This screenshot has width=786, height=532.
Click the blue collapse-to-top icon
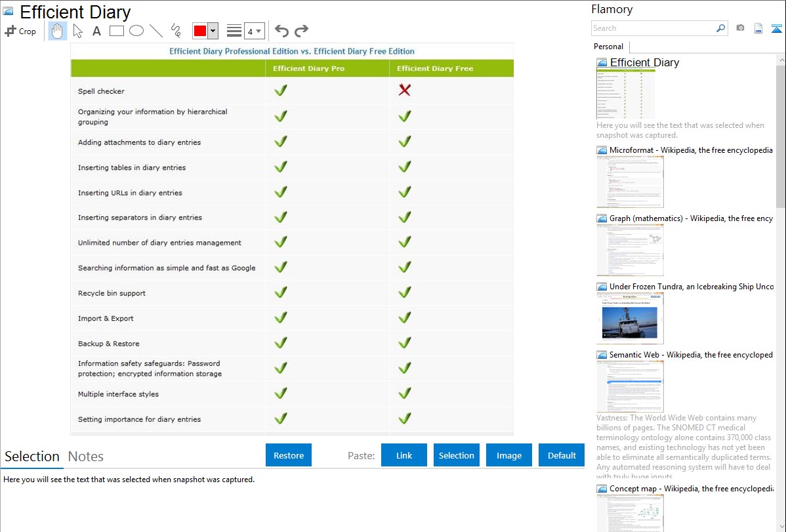[x=776, y=28]
